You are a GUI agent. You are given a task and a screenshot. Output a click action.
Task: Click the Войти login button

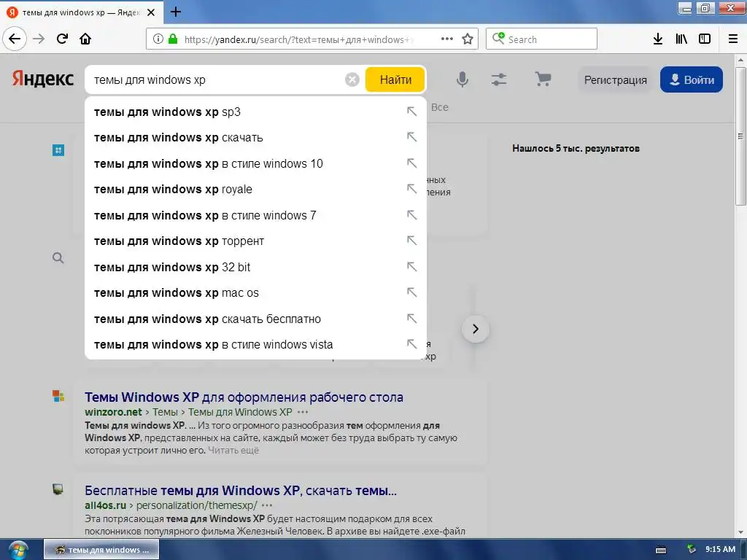coord(692,80)
